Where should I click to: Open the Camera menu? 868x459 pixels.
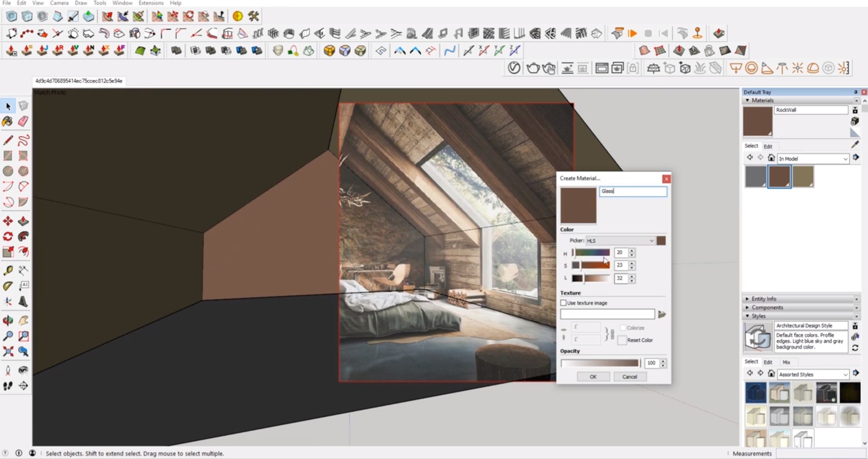[59, 3]
